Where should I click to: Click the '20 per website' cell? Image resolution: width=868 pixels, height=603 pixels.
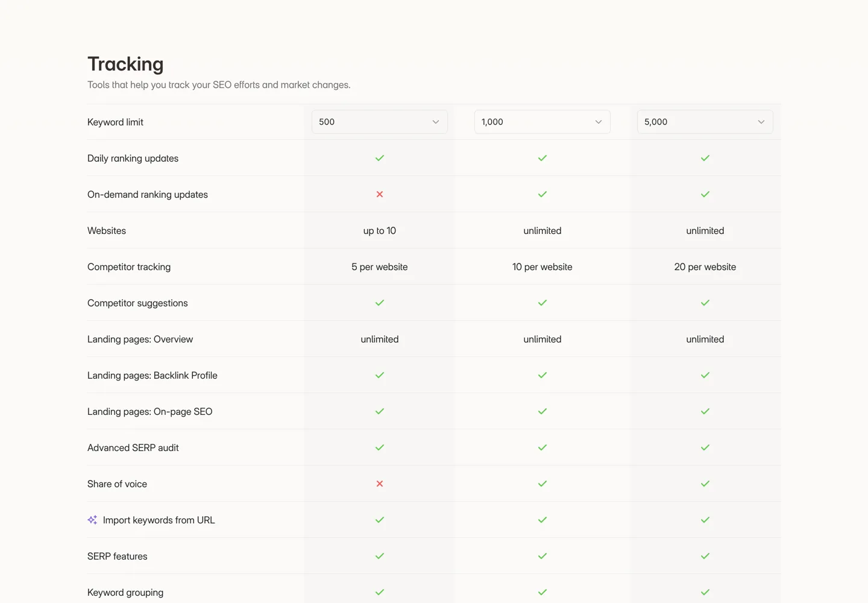[705, 267]
